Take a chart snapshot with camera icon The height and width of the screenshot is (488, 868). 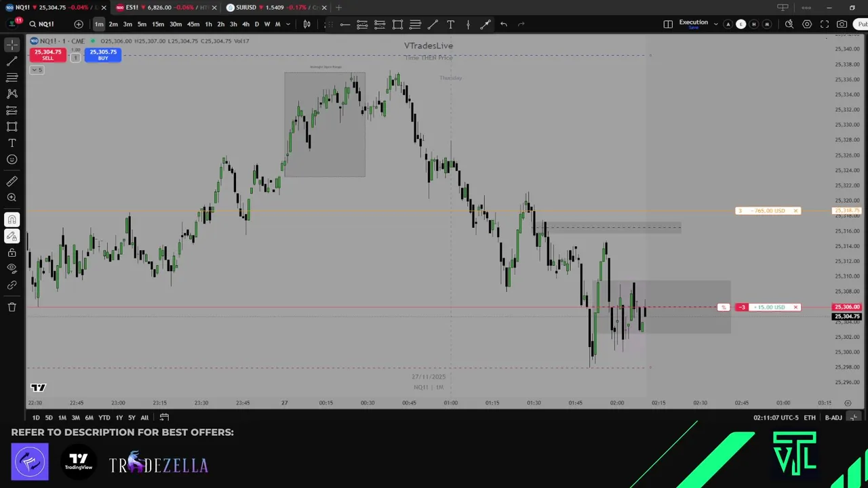point(842,24)
